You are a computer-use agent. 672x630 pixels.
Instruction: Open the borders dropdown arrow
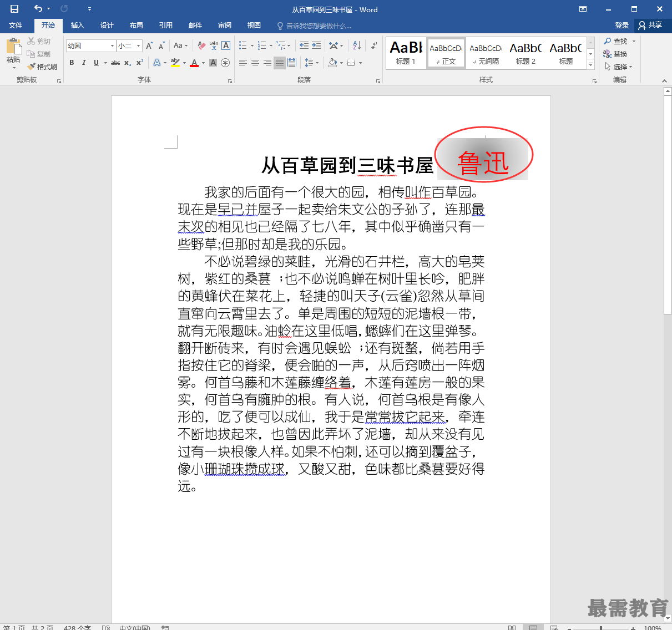(x=360, y=63)
